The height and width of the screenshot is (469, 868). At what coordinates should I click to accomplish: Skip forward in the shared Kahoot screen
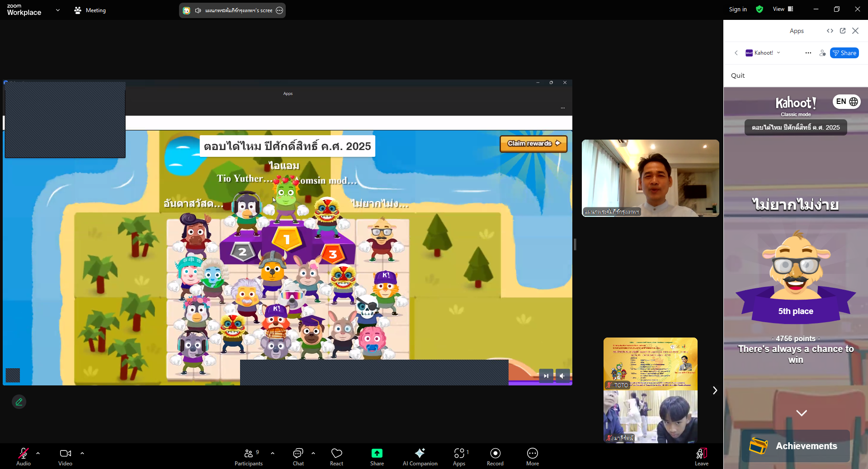click(546, 375)
